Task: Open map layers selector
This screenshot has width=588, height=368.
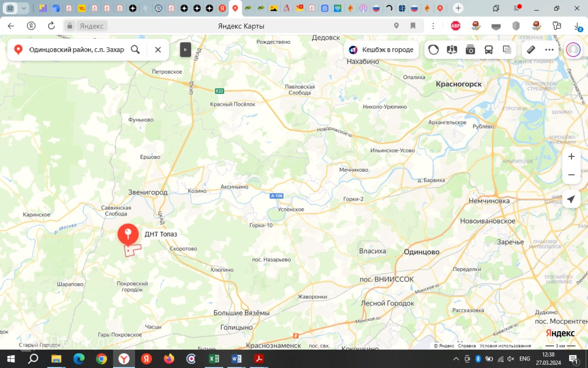Action: click(507, 50)
